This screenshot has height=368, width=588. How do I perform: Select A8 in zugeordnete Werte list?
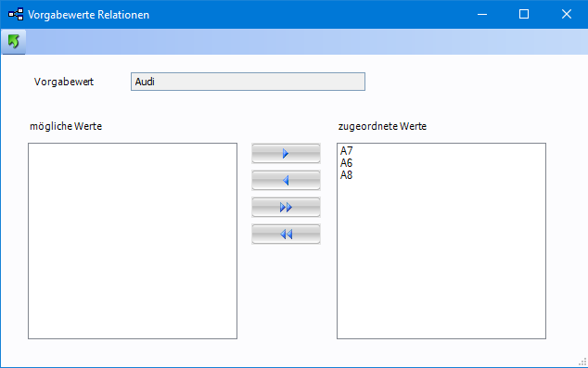tap(346, 174)
